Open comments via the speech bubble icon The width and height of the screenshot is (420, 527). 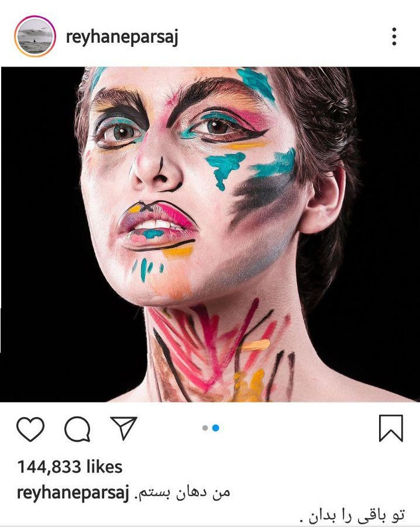(77, 430)
